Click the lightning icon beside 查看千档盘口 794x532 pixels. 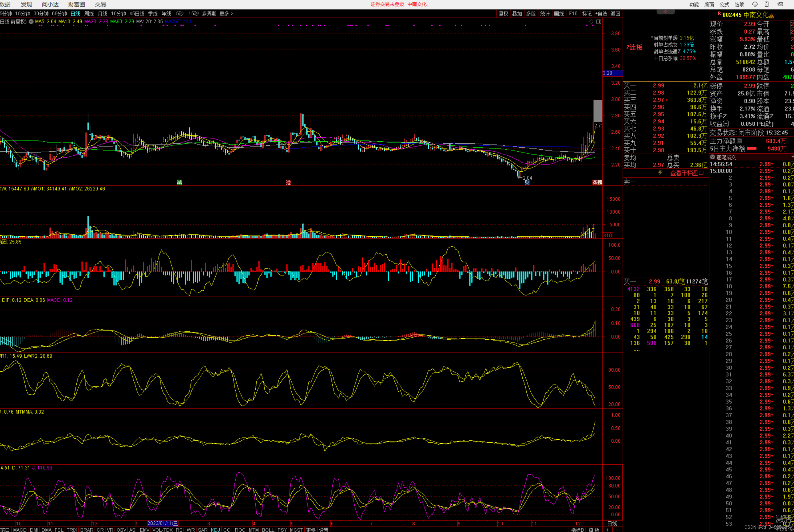pos(660,173)
